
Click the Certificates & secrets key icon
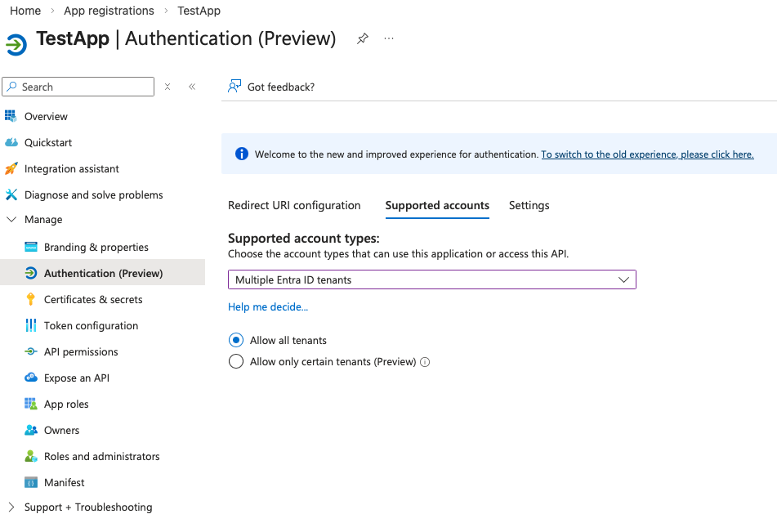click(x=31, y=299)
